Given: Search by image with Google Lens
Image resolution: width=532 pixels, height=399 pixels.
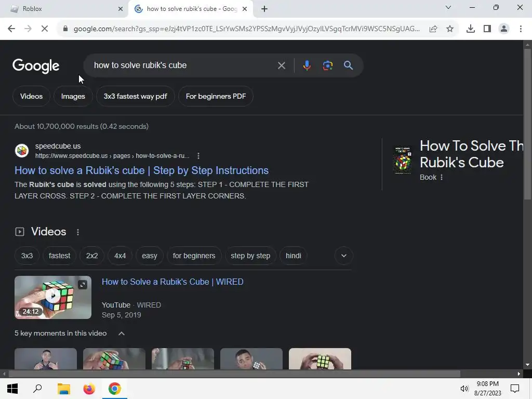Looking at the screenshot, I should pos(327,65).
